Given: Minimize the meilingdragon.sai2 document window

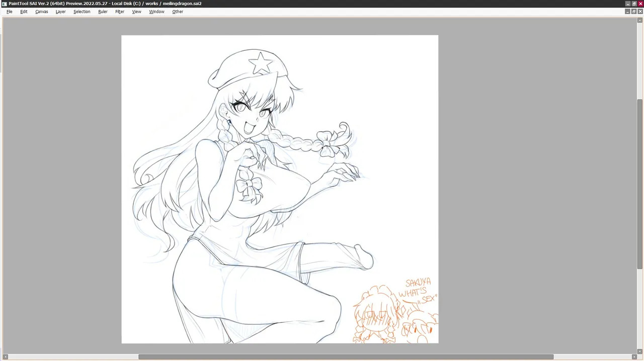Looking at the screenshot, I should point(627,12).
